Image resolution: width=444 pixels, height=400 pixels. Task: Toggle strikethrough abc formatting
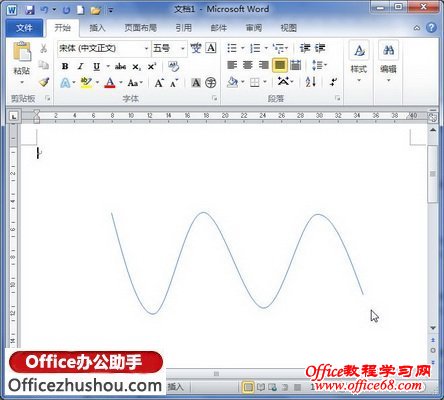(x=120, y=67)
